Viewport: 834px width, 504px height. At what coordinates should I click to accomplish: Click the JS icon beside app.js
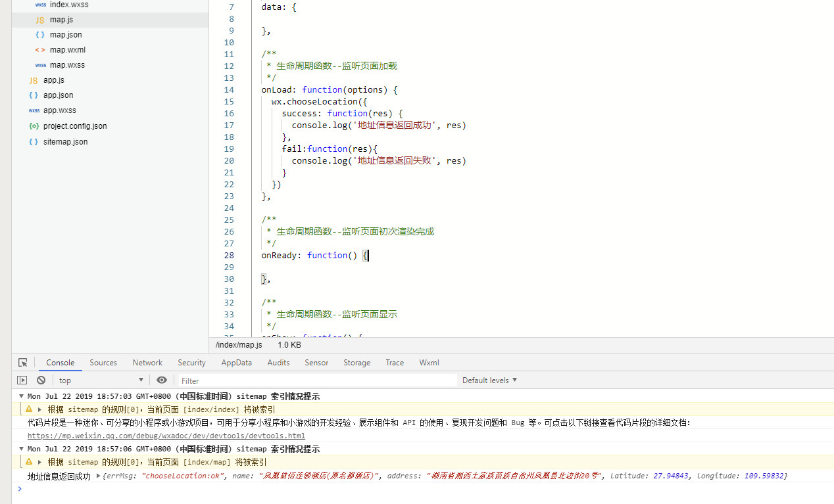point(34,80)
